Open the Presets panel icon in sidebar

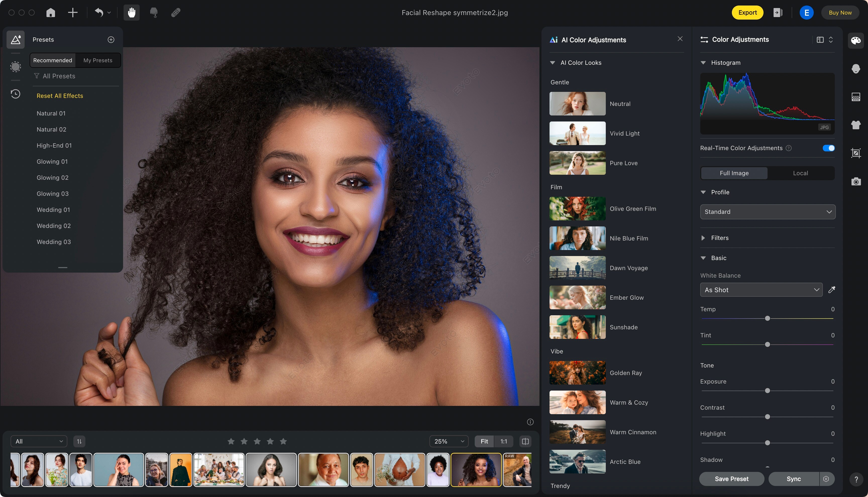pyautogui.click(x=16, y=40)
